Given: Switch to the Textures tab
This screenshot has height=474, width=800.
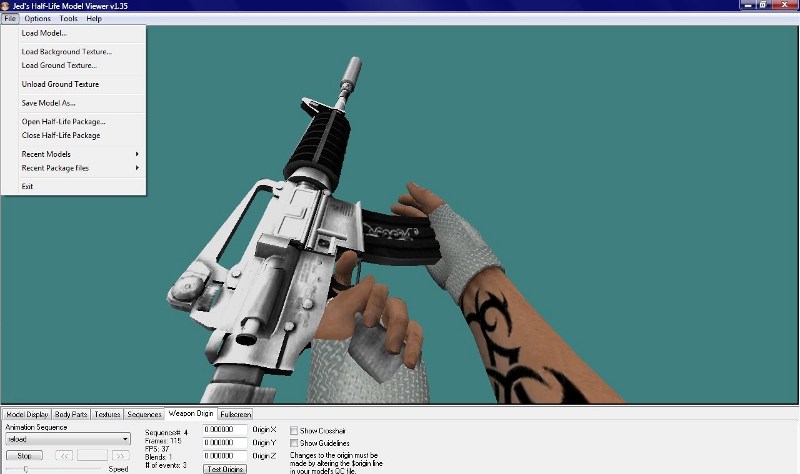Looking at the screenshot, I should [x=108, y=413].
